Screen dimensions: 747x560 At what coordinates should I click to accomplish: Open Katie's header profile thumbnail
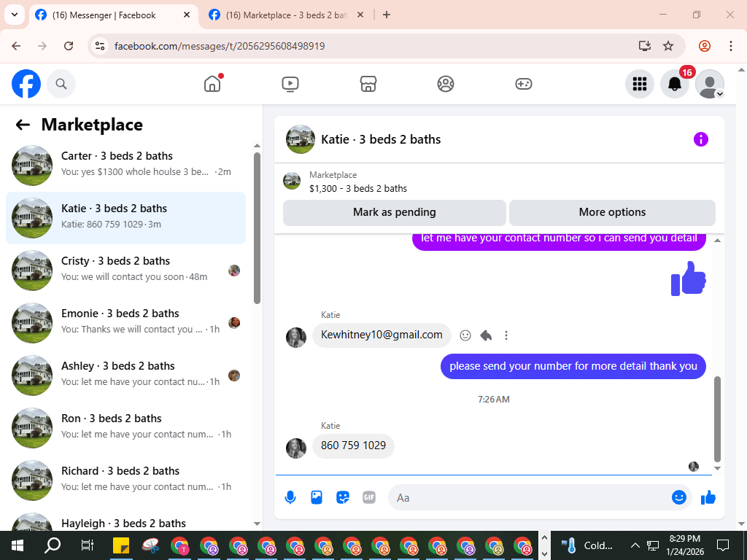[x=301, y=139]
